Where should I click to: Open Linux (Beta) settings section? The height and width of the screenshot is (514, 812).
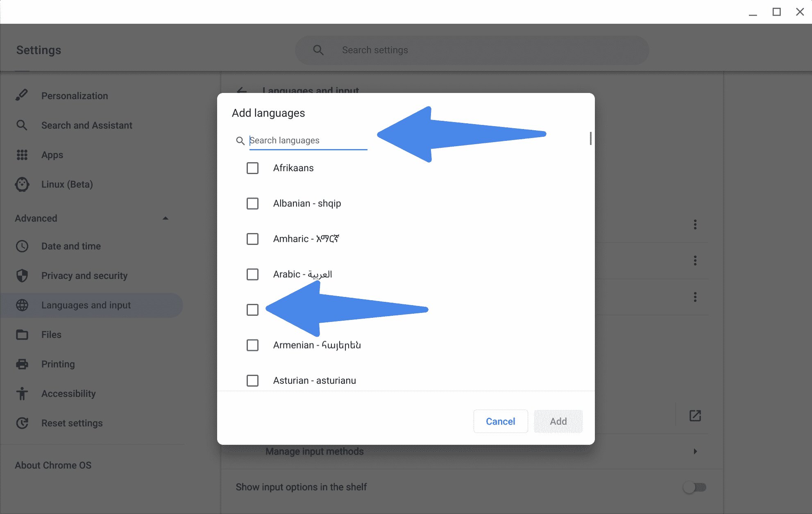[x=67, y=184]
